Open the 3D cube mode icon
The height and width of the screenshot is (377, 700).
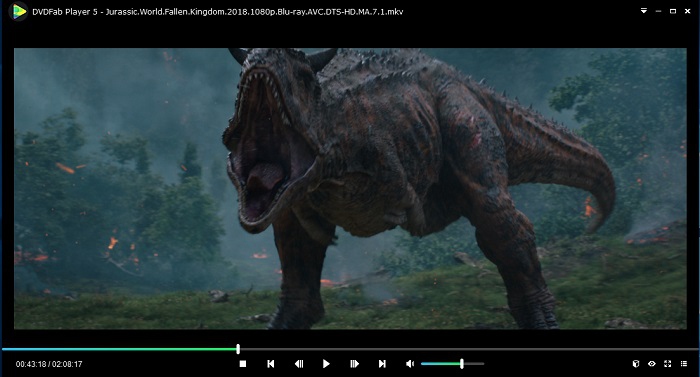pyautogui.click(x=636, y=364)
